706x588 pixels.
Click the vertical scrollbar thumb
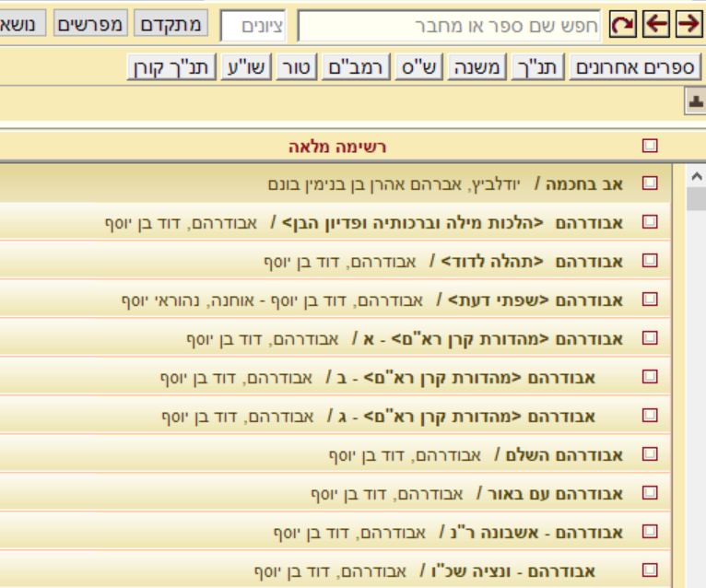[x=696, y=198]
